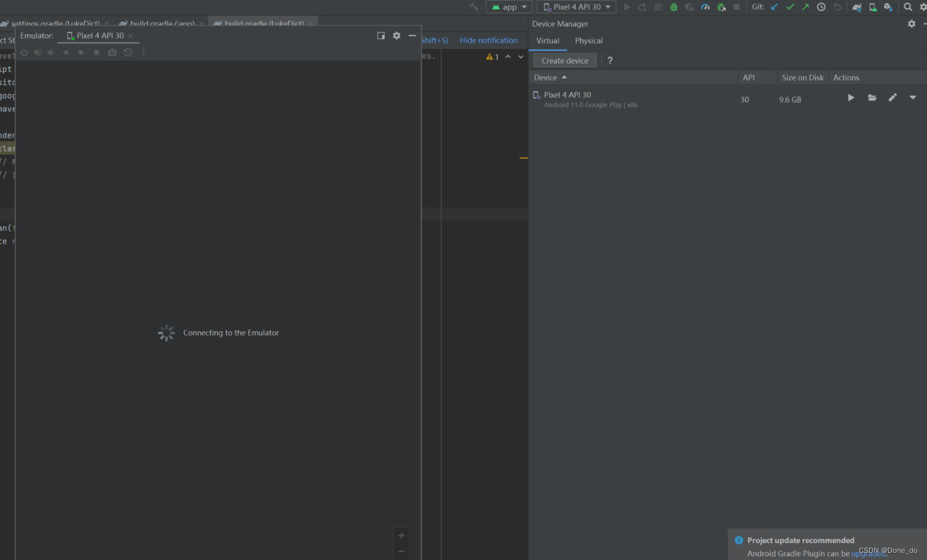This screenshot has width=927, height=560.
Task: Click the Create device button
Action: coord(565,60)
